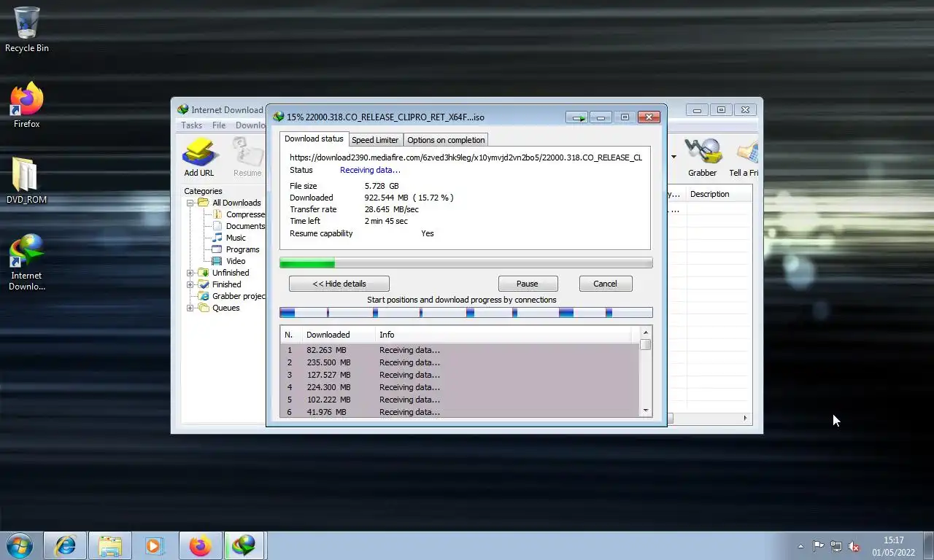Open the Windows Start menu
Viewport: 934px width, 560px height.
pyautogui.click(x=20, y=545)
